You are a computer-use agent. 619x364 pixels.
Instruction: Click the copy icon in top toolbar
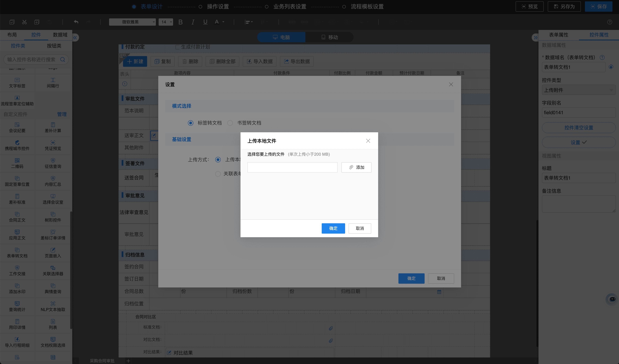(37, 22)
